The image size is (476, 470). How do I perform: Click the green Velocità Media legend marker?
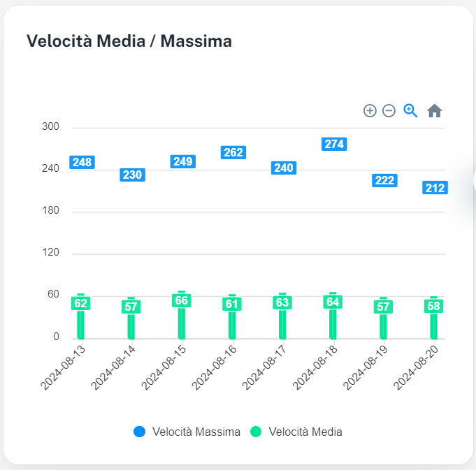coord(256,432)
